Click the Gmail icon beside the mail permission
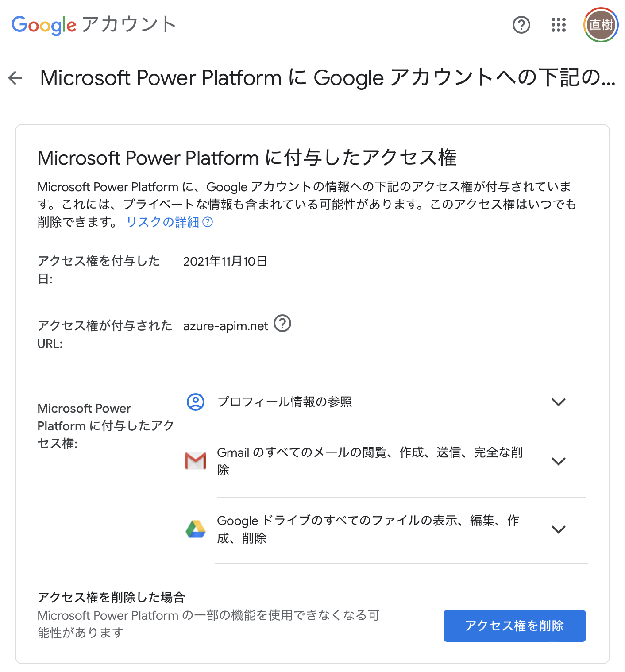 195,461
